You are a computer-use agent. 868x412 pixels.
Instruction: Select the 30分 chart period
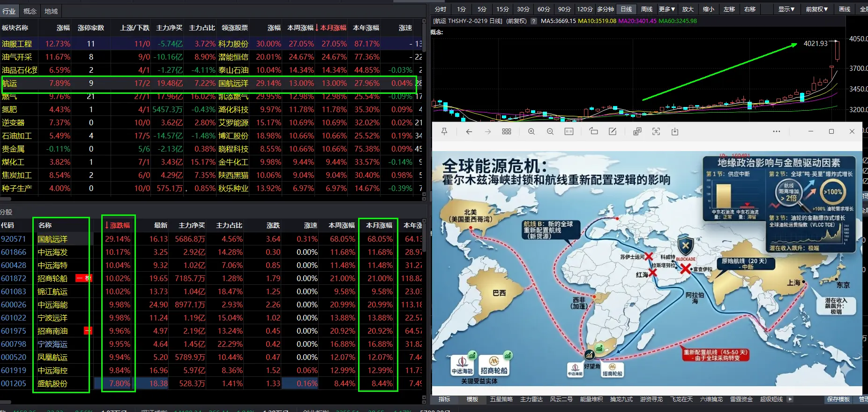coord(523,9)
